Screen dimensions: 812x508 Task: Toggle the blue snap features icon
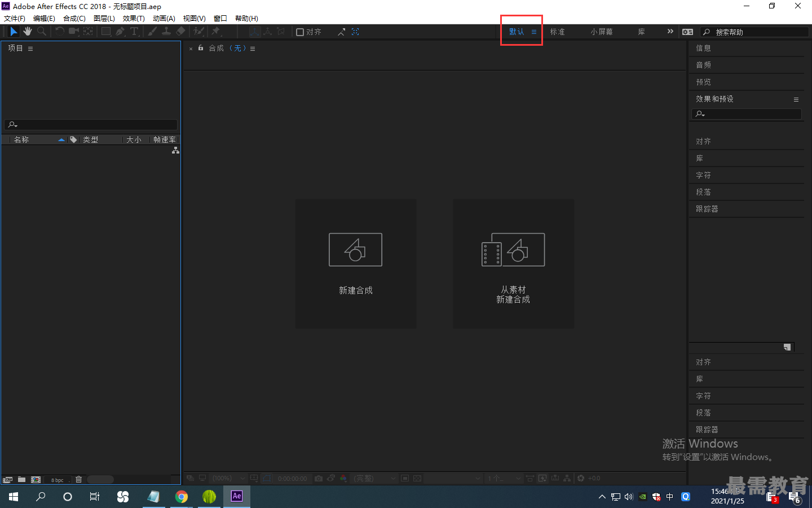tap(355, 32)
